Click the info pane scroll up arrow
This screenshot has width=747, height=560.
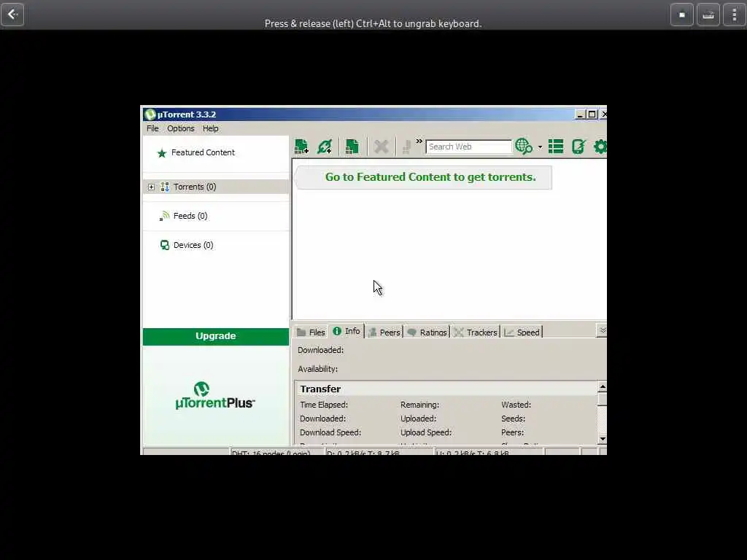602,386
